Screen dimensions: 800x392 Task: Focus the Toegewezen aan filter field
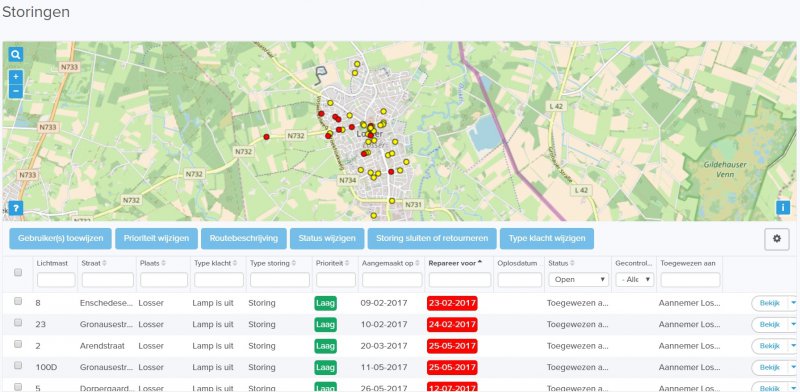pyautogui.click(x=690, y=280)
